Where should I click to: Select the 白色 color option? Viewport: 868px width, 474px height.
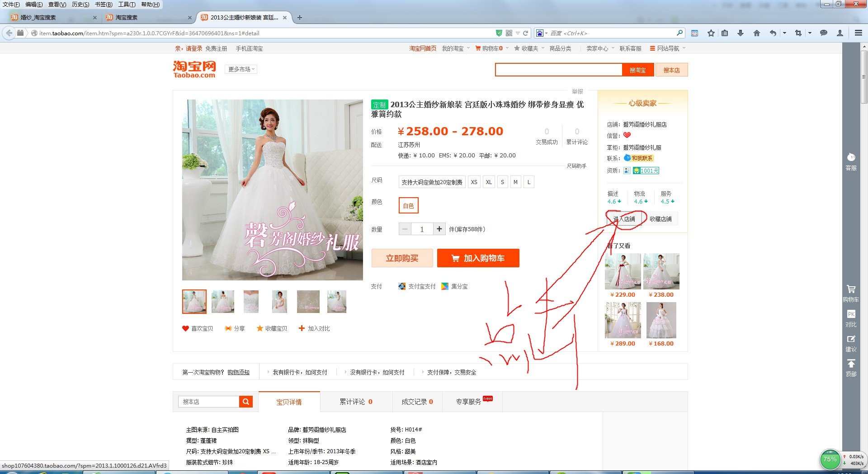tap(408, 205)
